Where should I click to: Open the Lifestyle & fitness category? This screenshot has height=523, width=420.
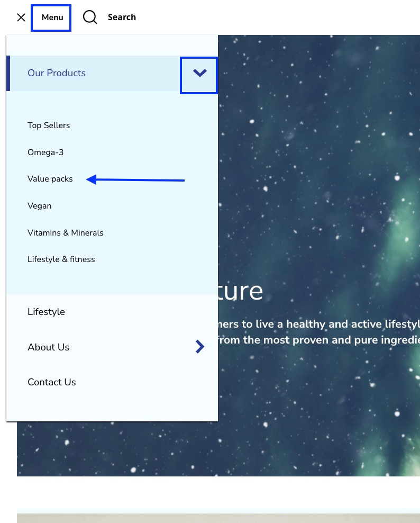[x=61, y=259]
